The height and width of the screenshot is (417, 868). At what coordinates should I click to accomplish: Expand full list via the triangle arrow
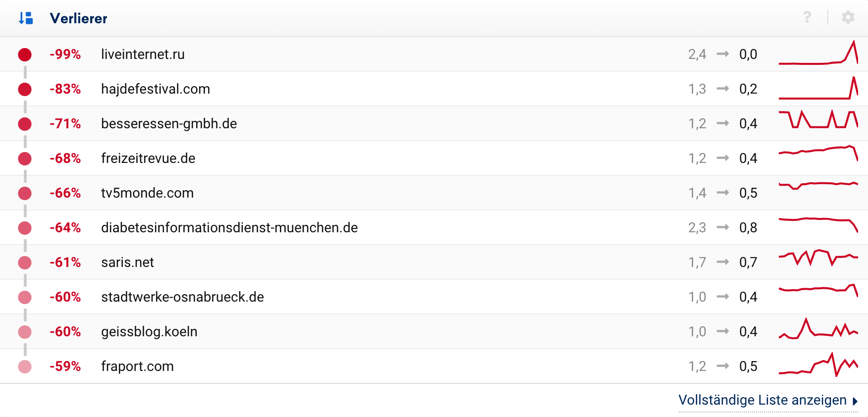[x=855, y=401]
